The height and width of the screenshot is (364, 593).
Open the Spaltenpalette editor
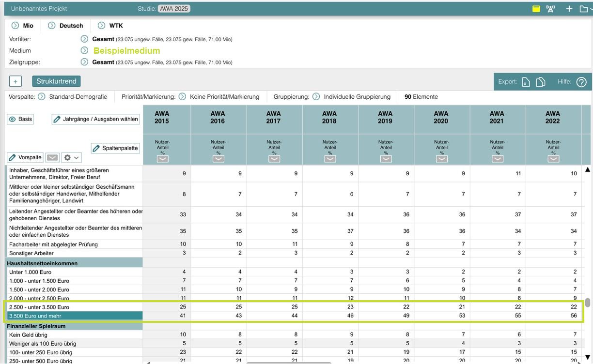tap(115, 148)
